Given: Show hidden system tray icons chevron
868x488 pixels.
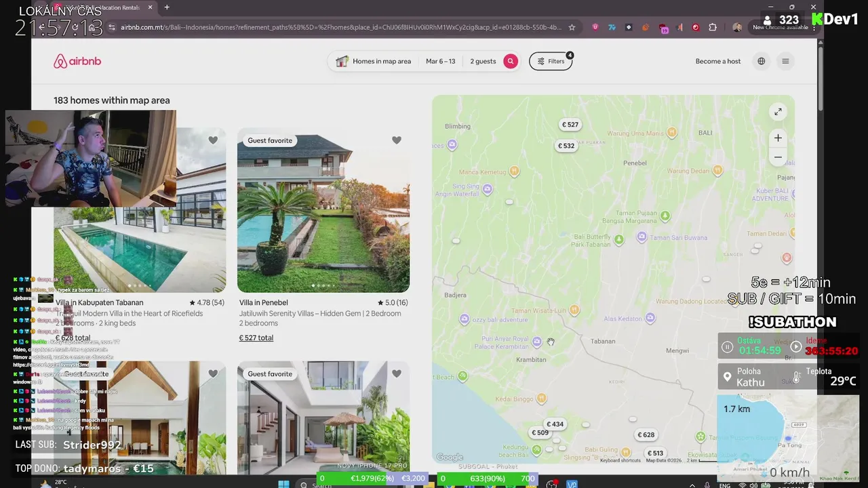Looking at the screenshot, I should tap(692, 485).
